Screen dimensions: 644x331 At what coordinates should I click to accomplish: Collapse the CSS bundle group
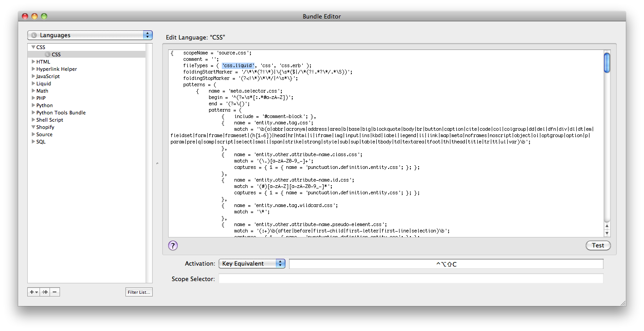[33, 47]
